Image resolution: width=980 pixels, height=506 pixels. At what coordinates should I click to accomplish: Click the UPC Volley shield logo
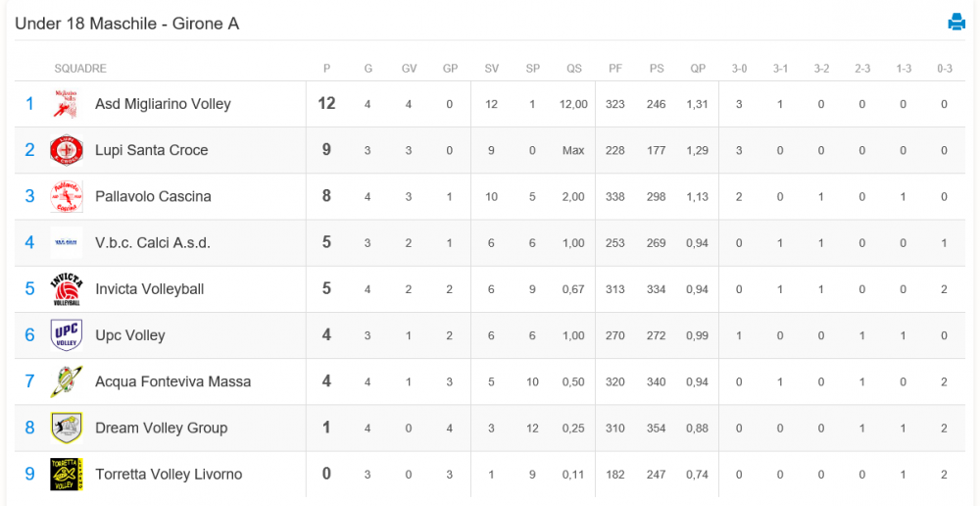pos(66,335)
